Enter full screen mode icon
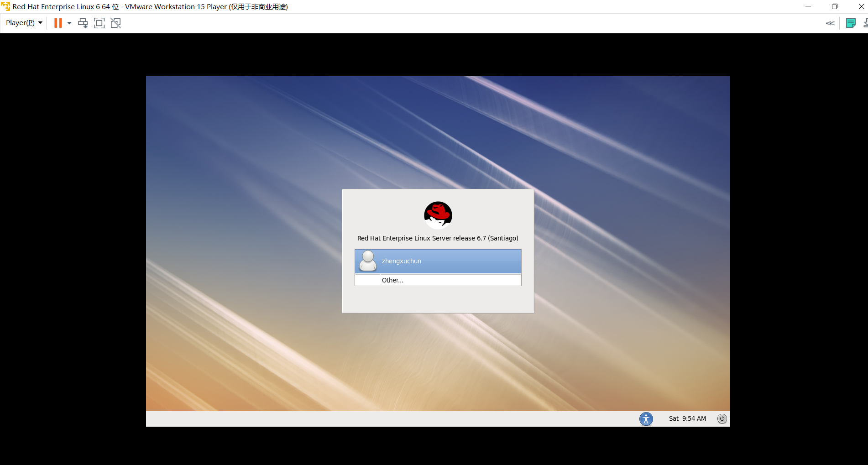868x465 pixels. [99, 23]
